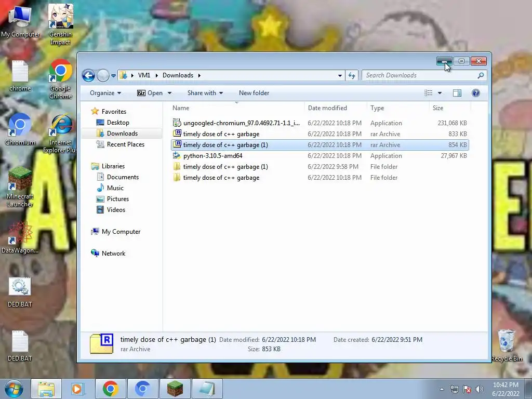Select folder 'timely dose of c++ garbage' without (1)

coord(320,178)
